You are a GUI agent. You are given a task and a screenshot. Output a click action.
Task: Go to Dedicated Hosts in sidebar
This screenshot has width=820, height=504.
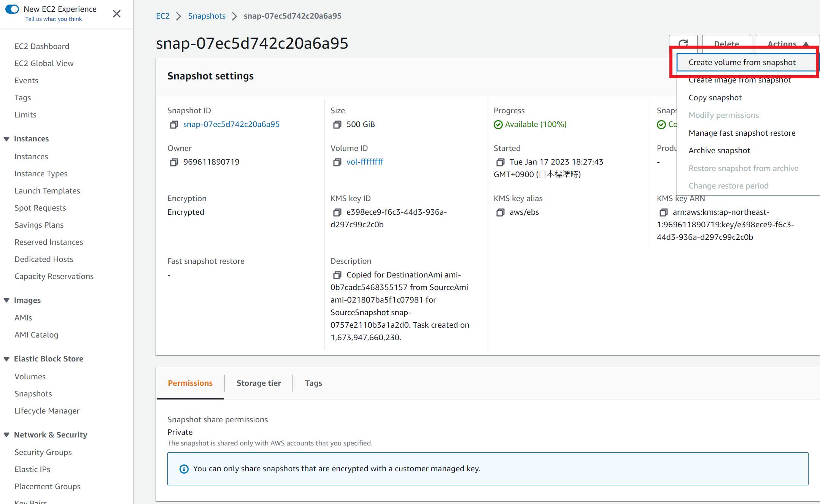44,259
